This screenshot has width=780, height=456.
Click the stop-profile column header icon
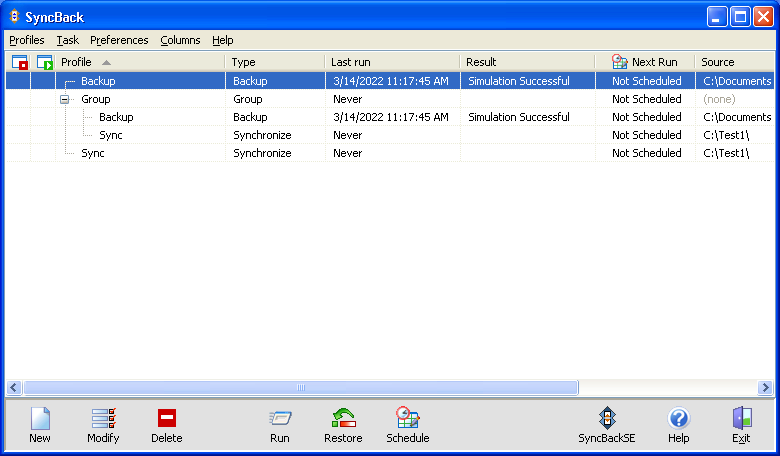coord(19,63)
